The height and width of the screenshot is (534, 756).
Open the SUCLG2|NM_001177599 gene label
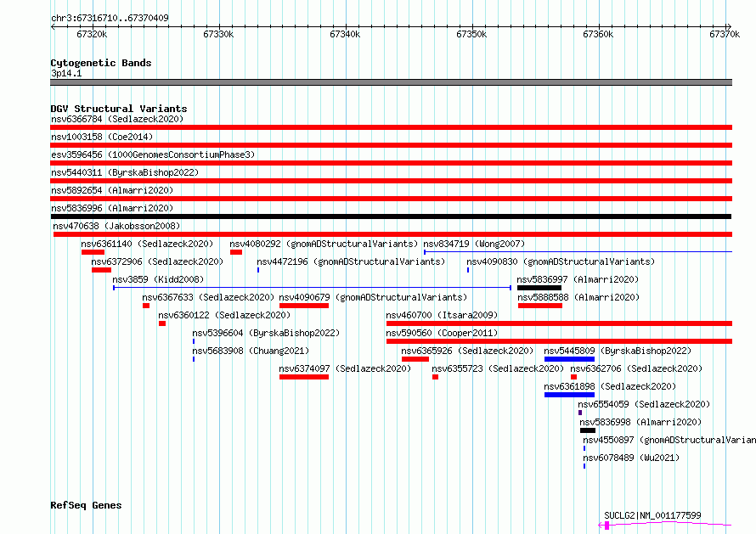(x=653, y=515)
